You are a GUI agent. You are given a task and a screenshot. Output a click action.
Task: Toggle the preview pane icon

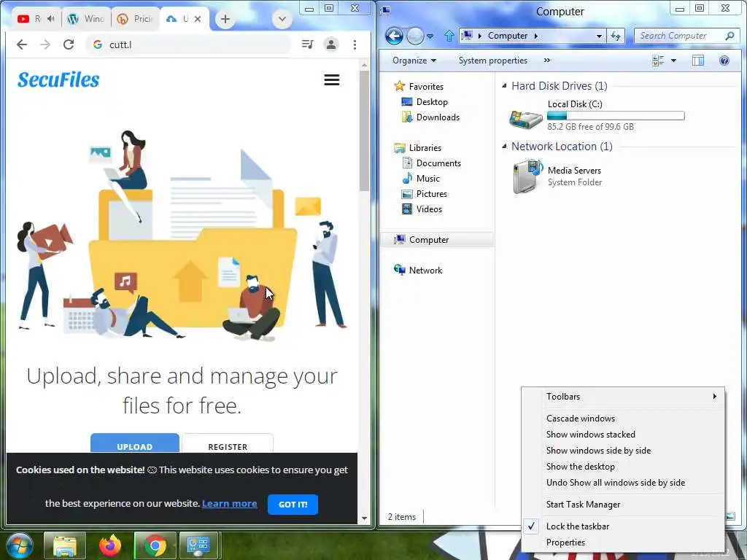tap(698, 61)
